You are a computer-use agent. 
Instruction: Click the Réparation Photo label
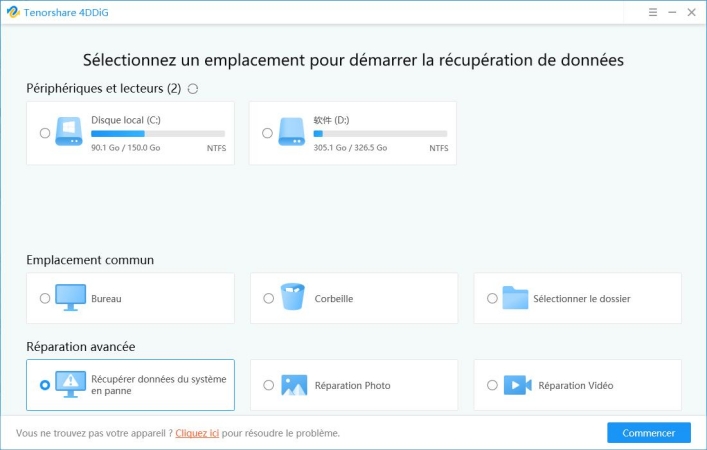pos(352,386)
